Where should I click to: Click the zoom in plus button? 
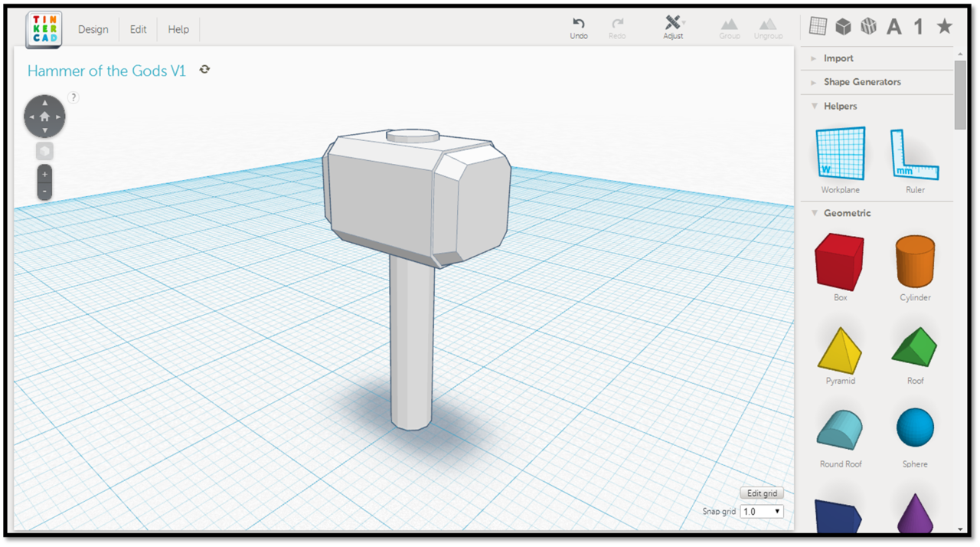(x=44, y=174)
